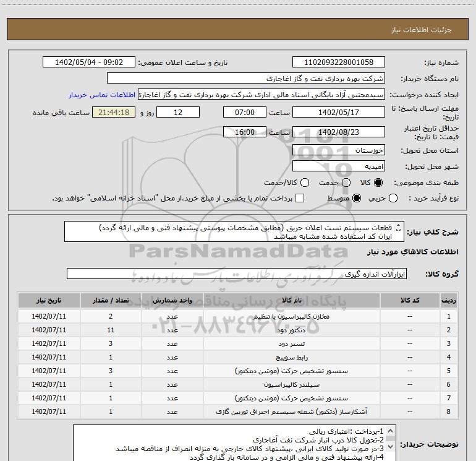The height and width of the screenshot is (461, 476).
Task: Click the buyer notes scroll down arrow
Action: coord(391,446)
